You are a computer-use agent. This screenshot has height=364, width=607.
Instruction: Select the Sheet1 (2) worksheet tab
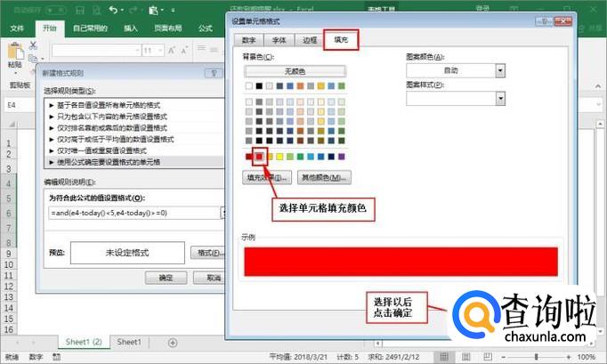[x=84, y=342]
